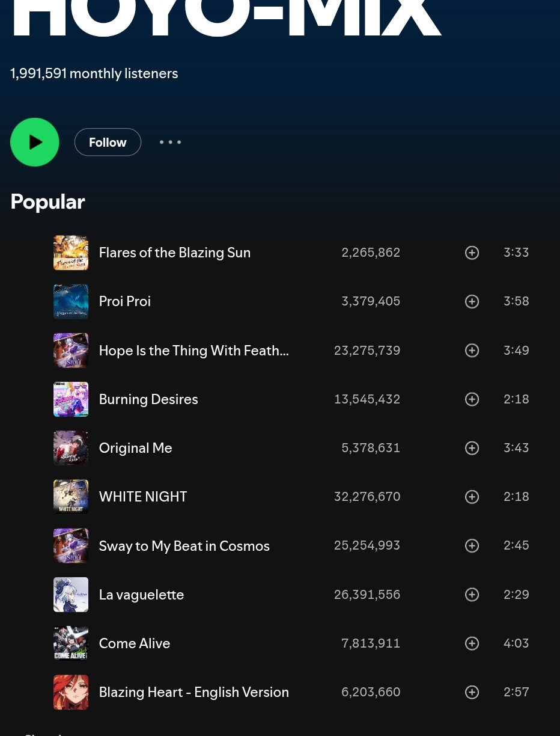Open the track Proi Proi
The width and height of the screenshot is (560, 736).
(125, 301)
